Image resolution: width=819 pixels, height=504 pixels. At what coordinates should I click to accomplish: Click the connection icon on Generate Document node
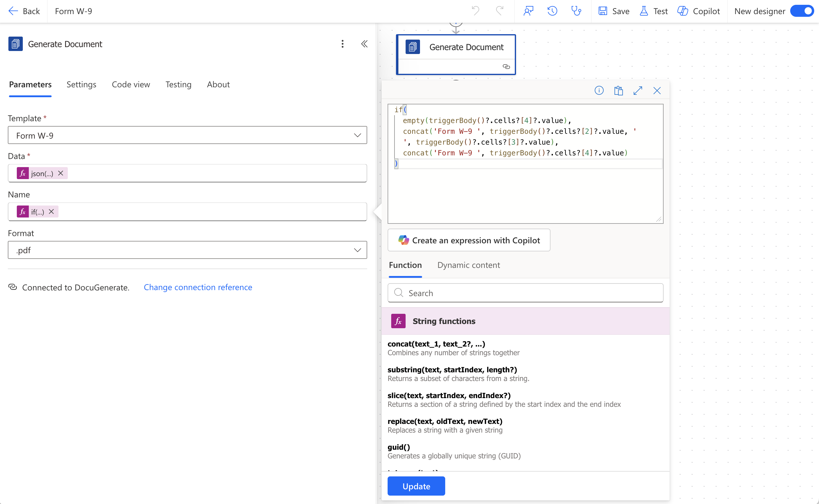(x=506, y=67)
